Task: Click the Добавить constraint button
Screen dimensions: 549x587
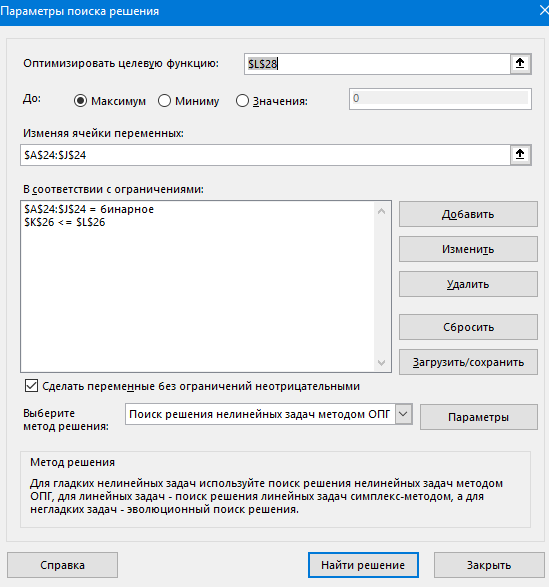Action: pyautogui.click(x=468, y=214)
